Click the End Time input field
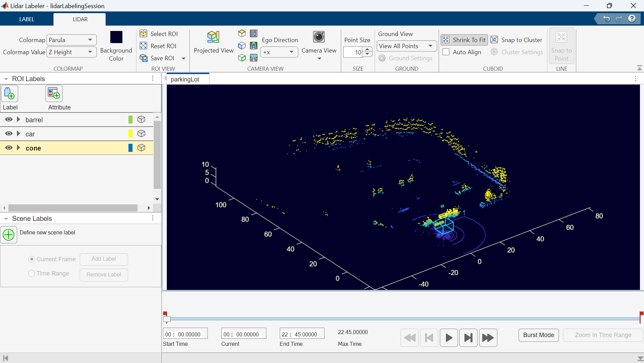Screen dimensions: 644x363 click(302, 334)
